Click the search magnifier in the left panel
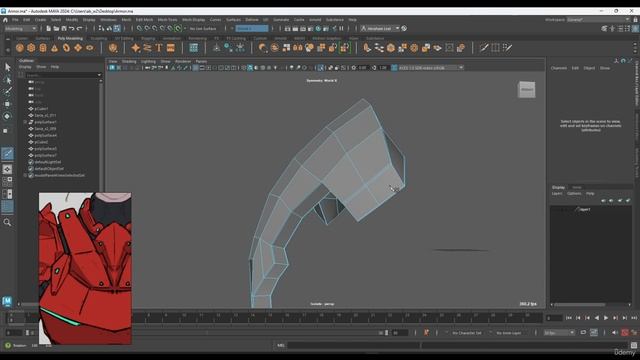The image size is (640, 360). 7,222
